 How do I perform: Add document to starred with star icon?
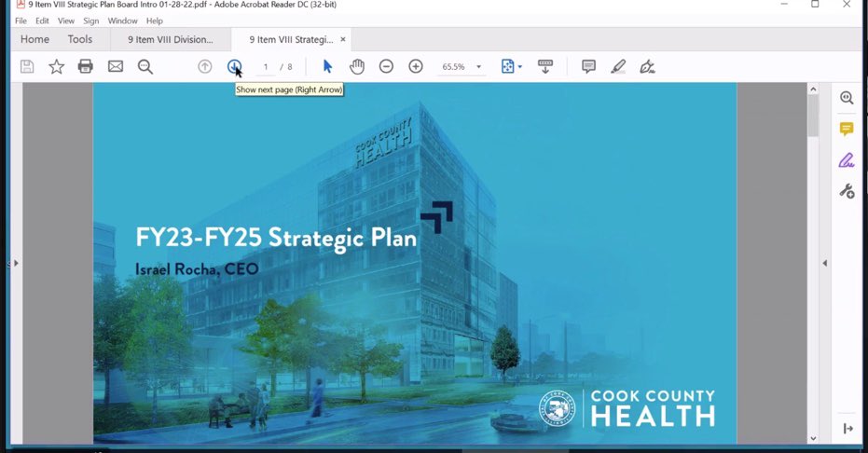57,67
